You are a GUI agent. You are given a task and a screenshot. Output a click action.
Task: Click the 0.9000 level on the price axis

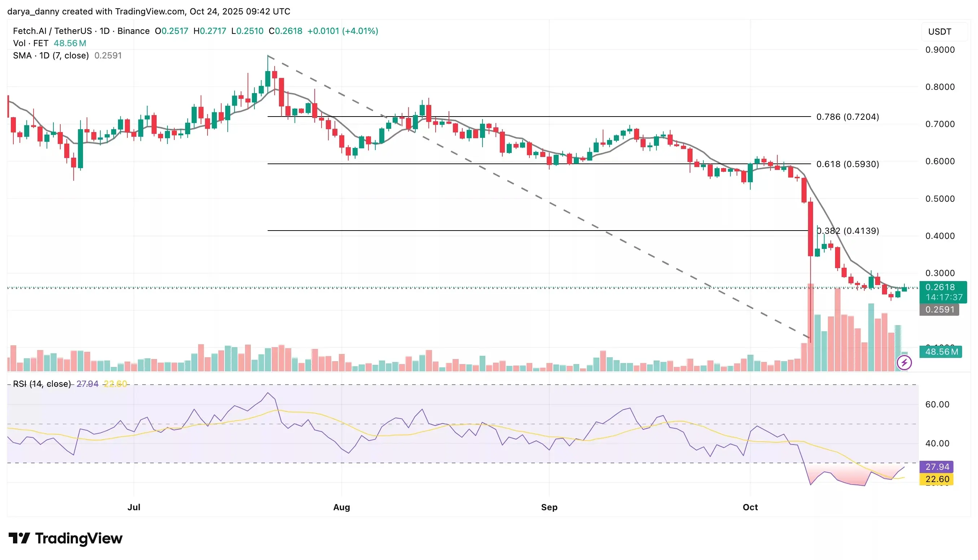[939, 50]
